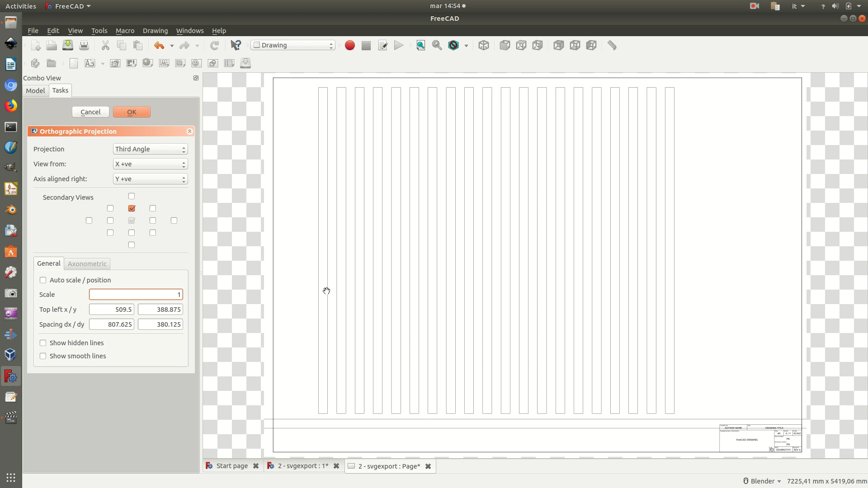
Task: Open the Drawing workbench selector
Action: 293,45
